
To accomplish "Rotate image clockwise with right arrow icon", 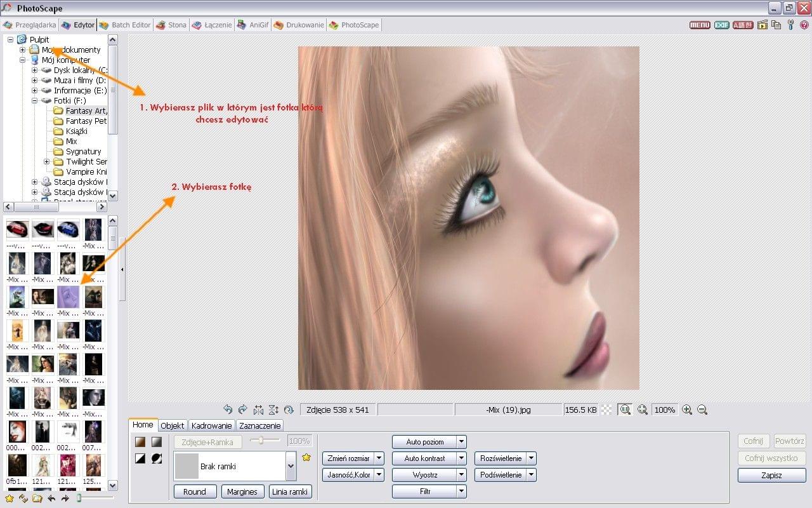I will coord(242,410).
